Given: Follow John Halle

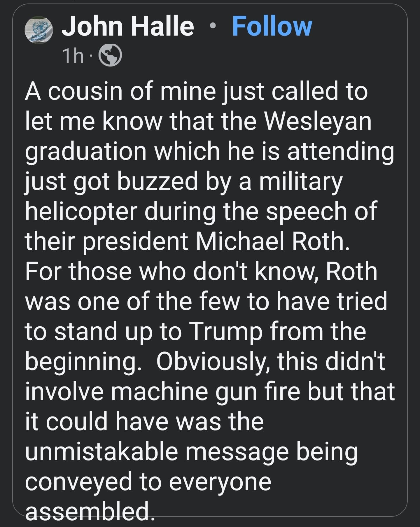Looking at the screenshot, I should [272, 27].
